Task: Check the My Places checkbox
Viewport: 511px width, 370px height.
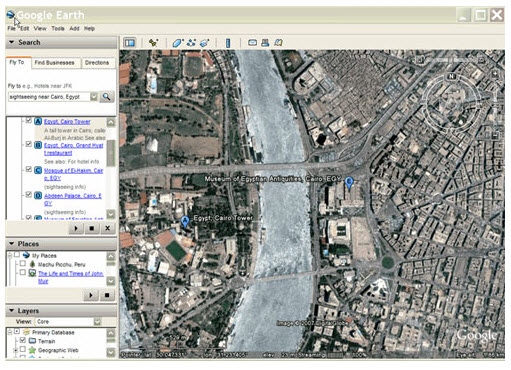Action: pos(17,255)
